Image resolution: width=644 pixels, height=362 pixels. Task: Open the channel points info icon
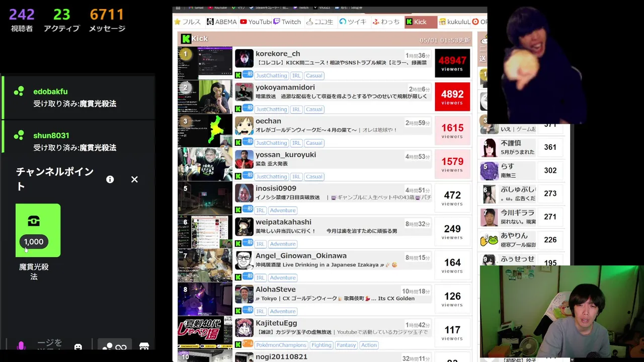coord(110,179)
